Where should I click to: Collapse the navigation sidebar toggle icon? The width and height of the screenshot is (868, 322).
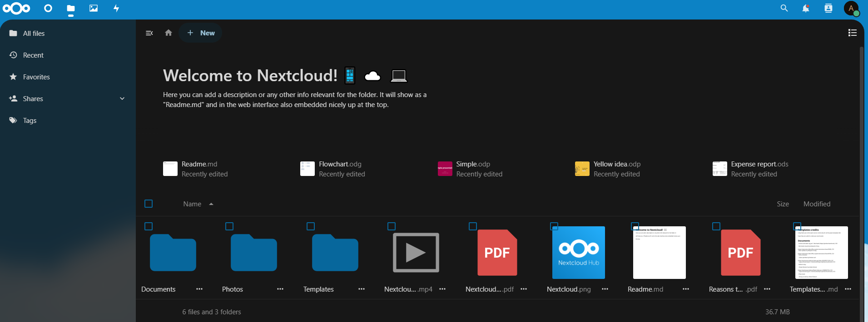149,33
